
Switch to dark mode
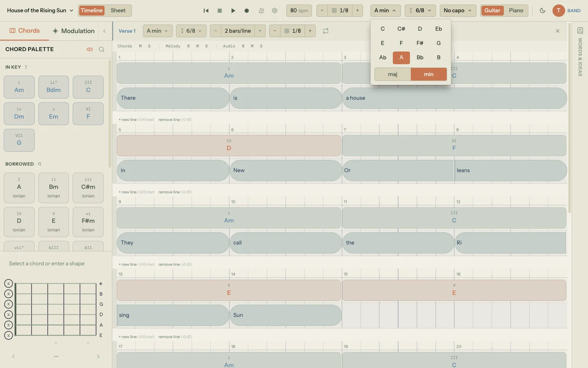(543, 11)
